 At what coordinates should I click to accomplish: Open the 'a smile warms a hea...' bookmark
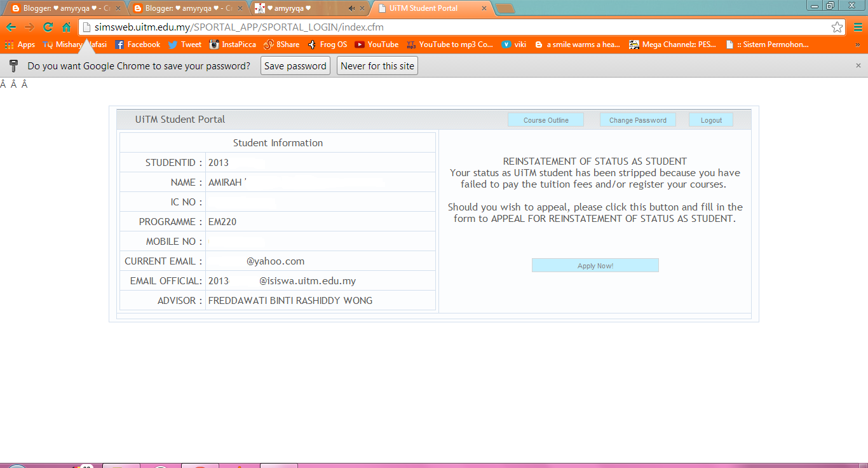point(578,45)
